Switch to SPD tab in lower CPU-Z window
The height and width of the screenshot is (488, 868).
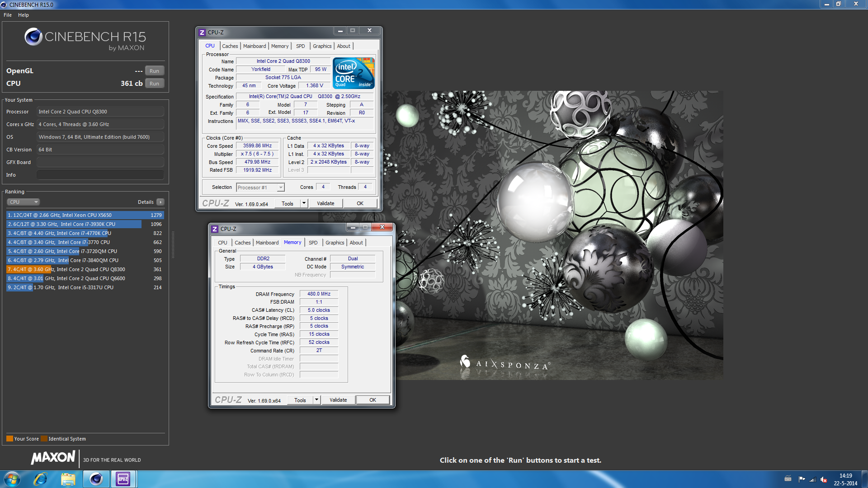click(313, 243)
